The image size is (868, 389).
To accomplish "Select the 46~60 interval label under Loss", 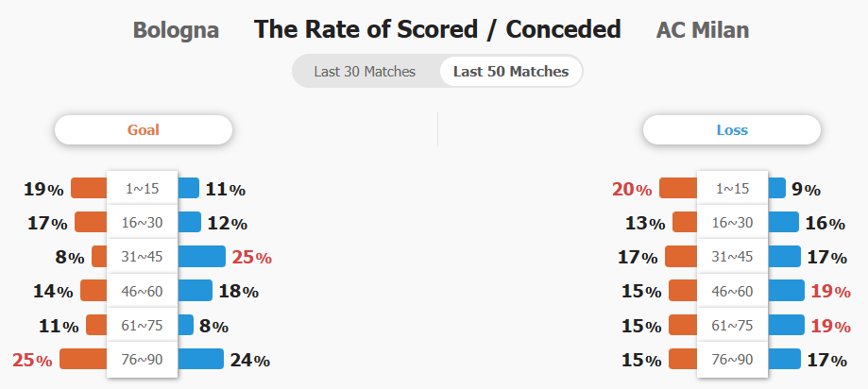I will click(732, 291).
